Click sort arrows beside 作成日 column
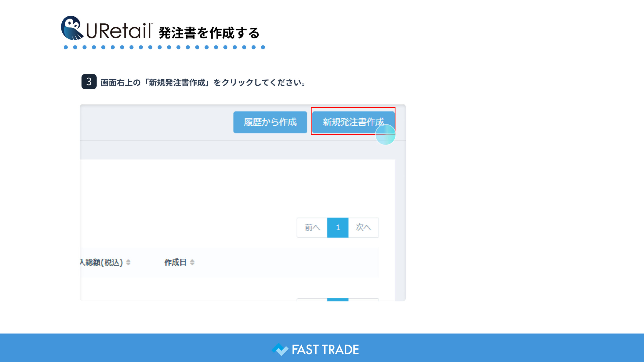Screen dimensions: 644x362 (192, 262)
